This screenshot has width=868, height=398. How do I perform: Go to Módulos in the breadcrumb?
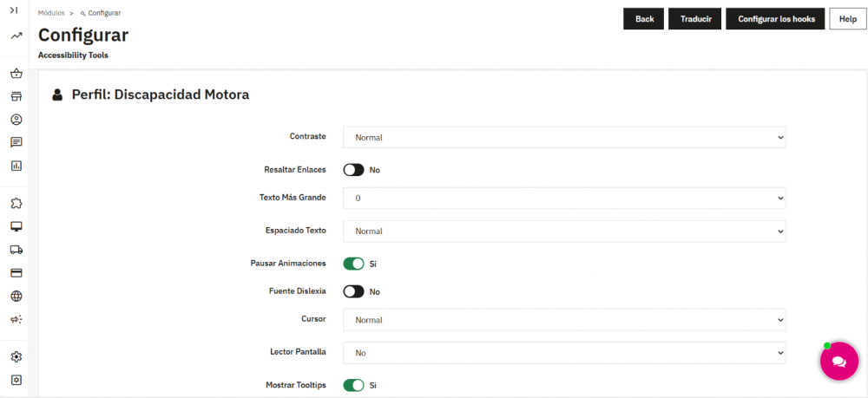pos(51,13)
